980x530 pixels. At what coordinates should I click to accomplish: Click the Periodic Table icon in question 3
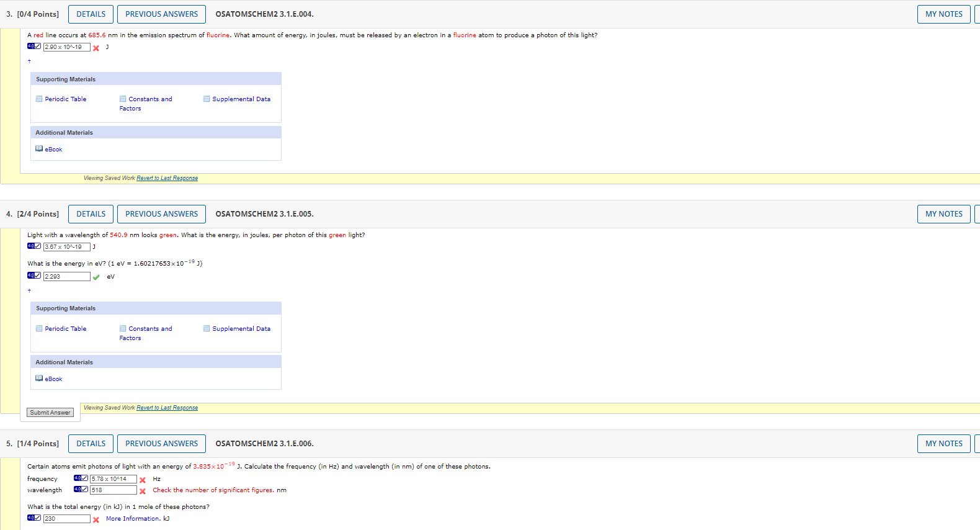[x=39, y=99]
